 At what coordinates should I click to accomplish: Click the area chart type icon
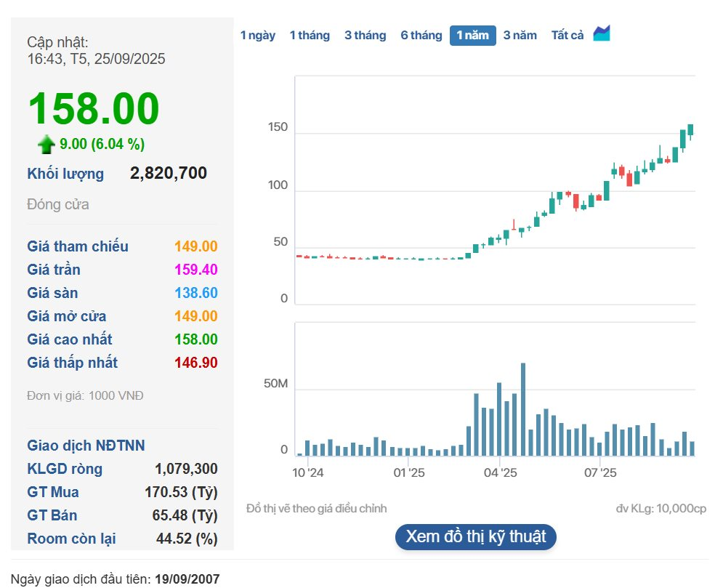[602, 34]
